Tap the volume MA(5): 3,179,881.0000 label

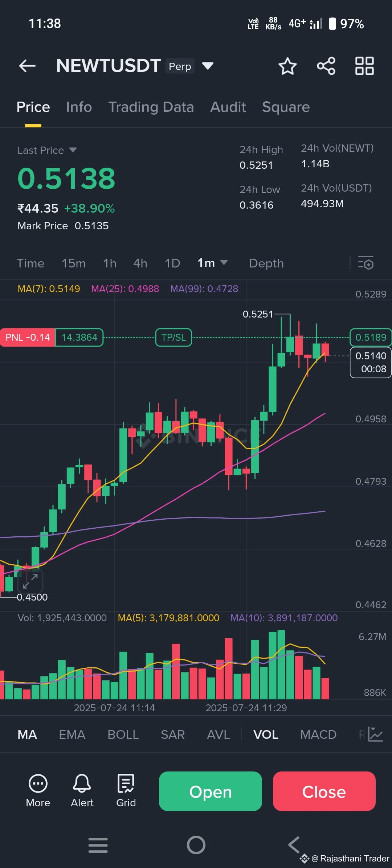coord(169,618)
